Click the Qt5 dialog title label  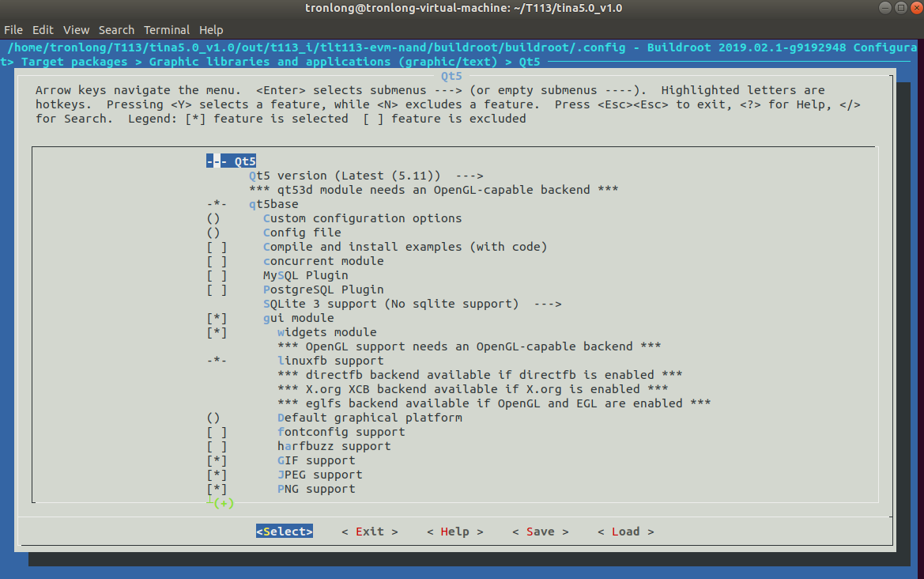(451, 76)
